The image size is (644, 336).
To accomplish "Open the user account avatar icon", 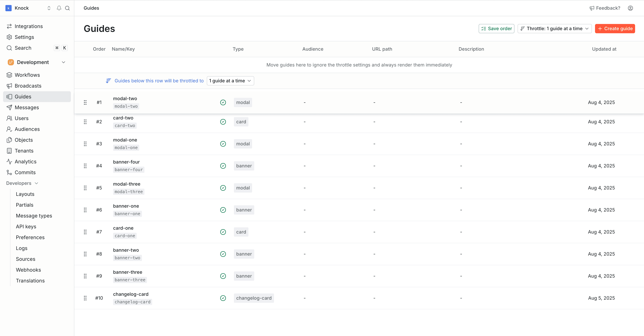I will click(630, 8).
